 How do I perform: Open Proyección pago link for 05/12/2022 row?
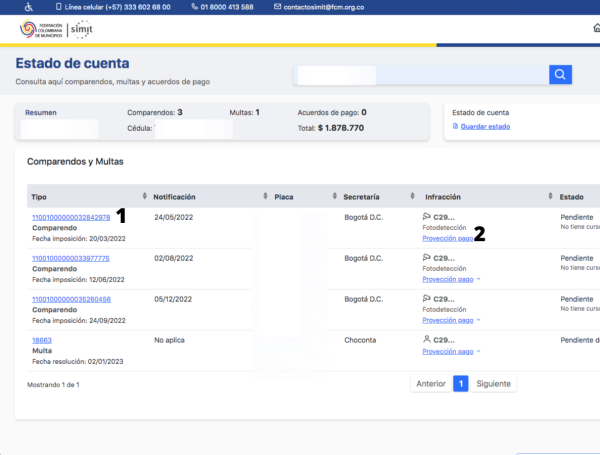448,320
